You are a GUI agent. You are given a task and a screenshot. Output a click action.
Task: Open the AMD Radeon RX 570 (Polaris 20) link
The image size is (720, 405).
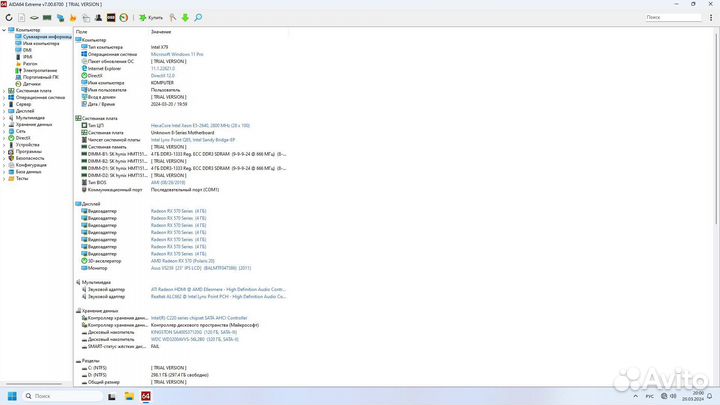183,261
